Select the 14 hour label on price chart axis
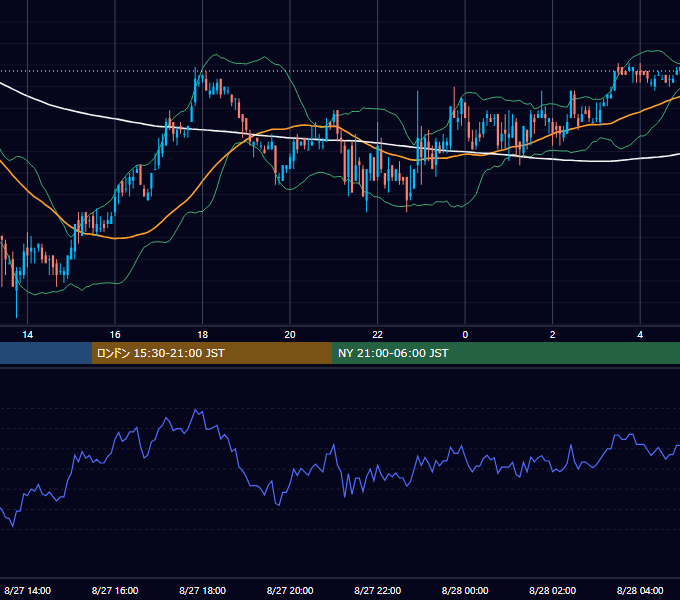 (x=27, y=335)
